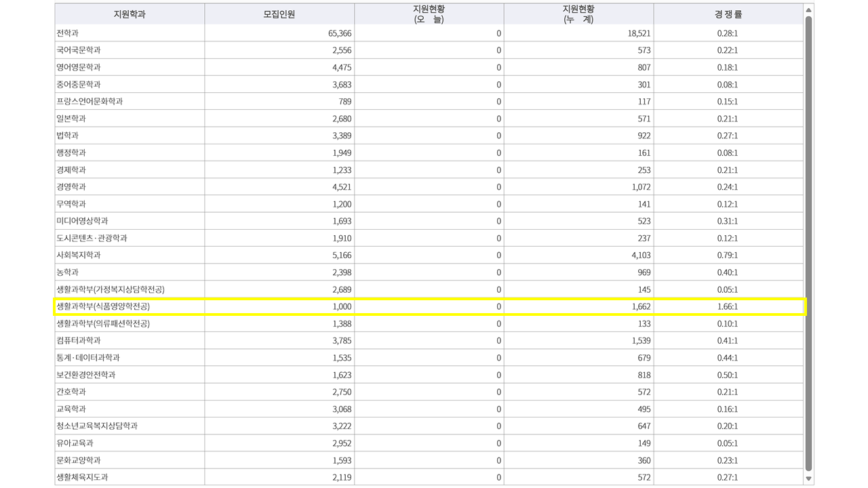The image size is (868, 488).
Task: Click the 모집인원 column header
Action: coord(279,14)
